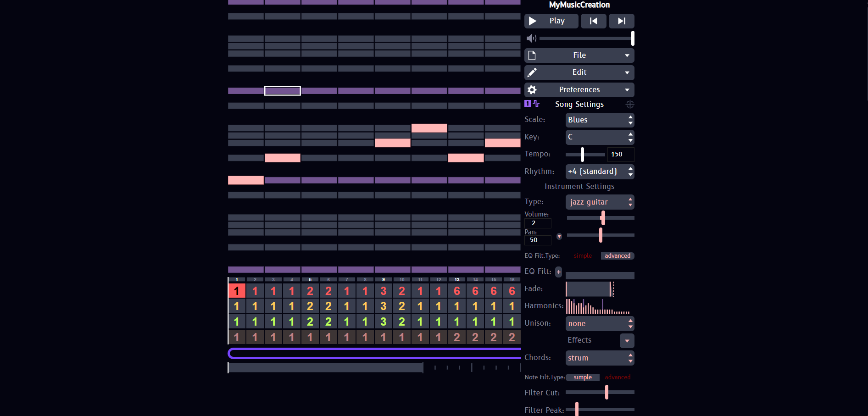The height and width of the screenshot is (416, 868).
Task: Open the Chords dropdown set to strum
Action: tap(600, 358)
